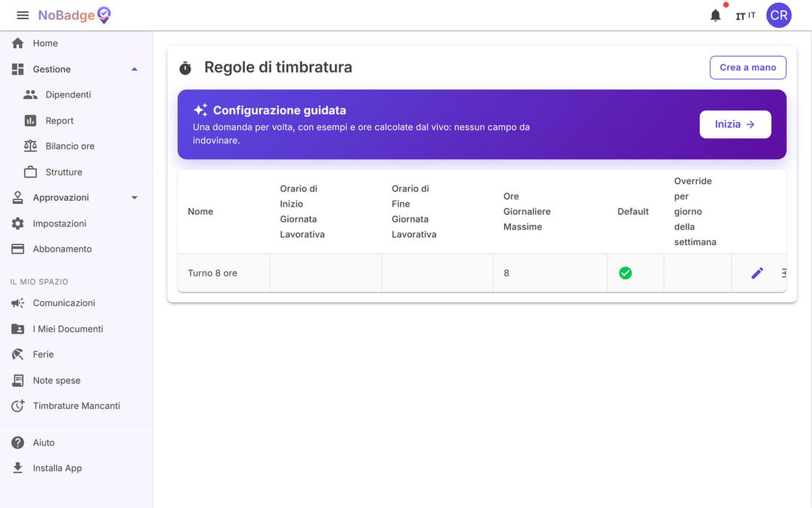Image resolution: width=812 pixels, height=508 pixels.
Task: Open the CR user avatar menu
Action: (779, 16)
